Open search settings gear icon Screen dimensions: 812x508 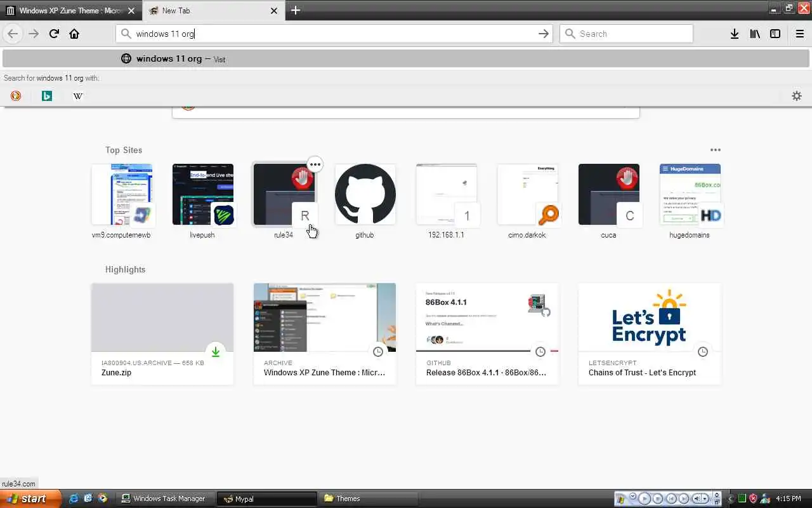click(797, 96)
